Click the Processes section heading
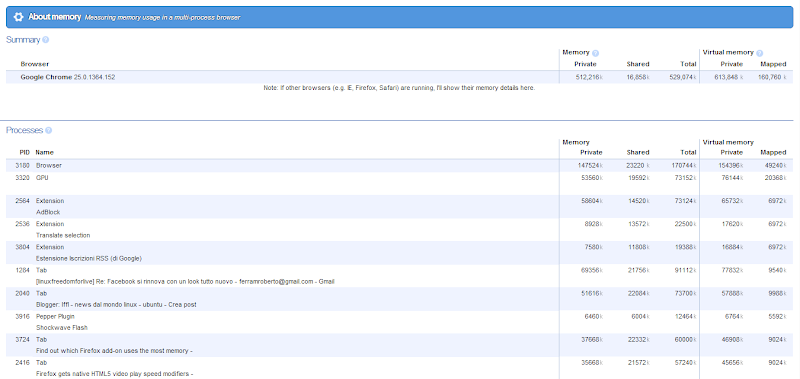This screenshot has width=800, height=379. [x=24, y=130]
